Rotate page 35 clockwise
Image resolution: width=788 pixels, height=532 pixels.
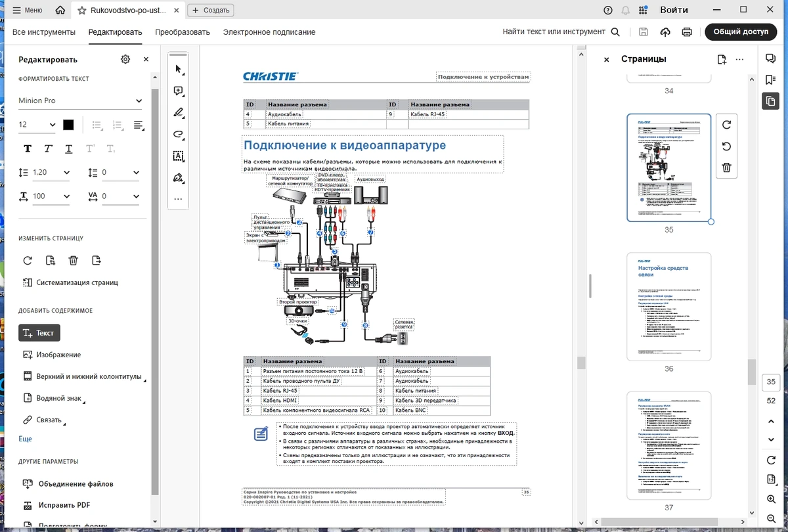click(x=726, y=125)
